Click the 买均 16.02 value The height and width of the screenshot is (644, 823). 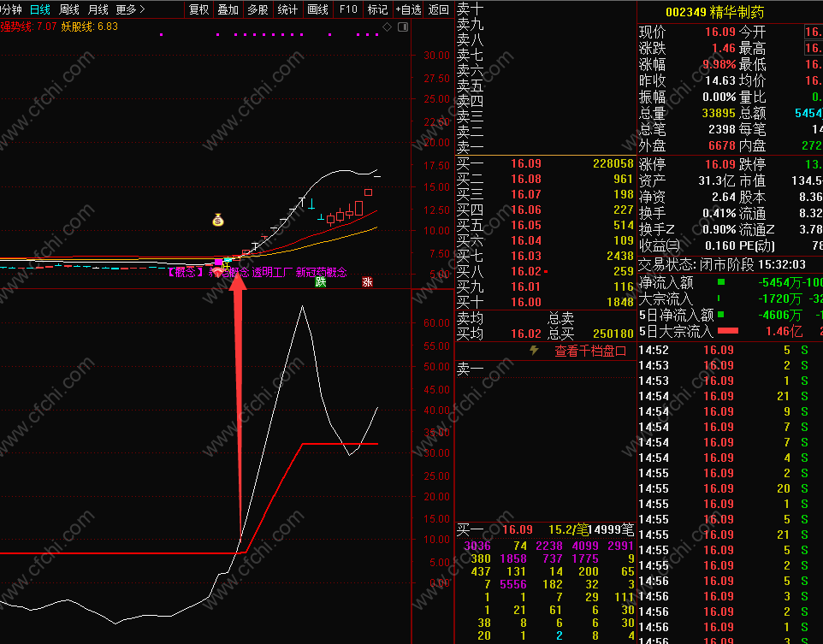click(x=526, y=334)
